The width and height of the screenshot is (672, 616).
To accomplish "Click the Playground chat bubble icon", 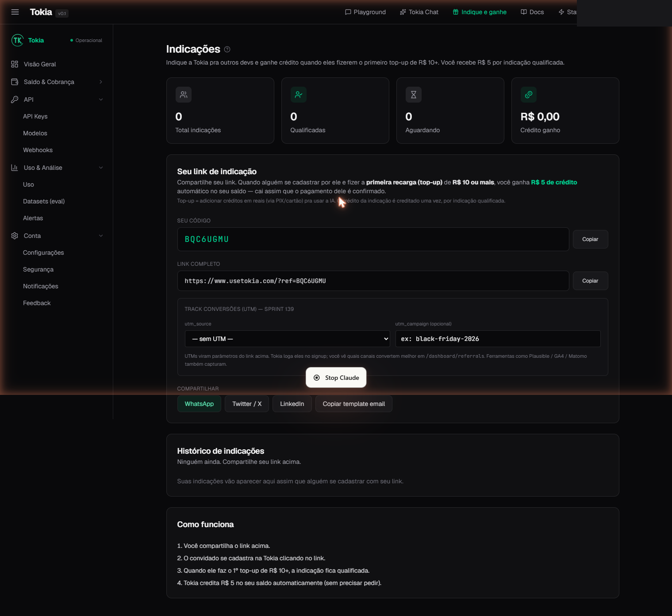I will 348,12.
